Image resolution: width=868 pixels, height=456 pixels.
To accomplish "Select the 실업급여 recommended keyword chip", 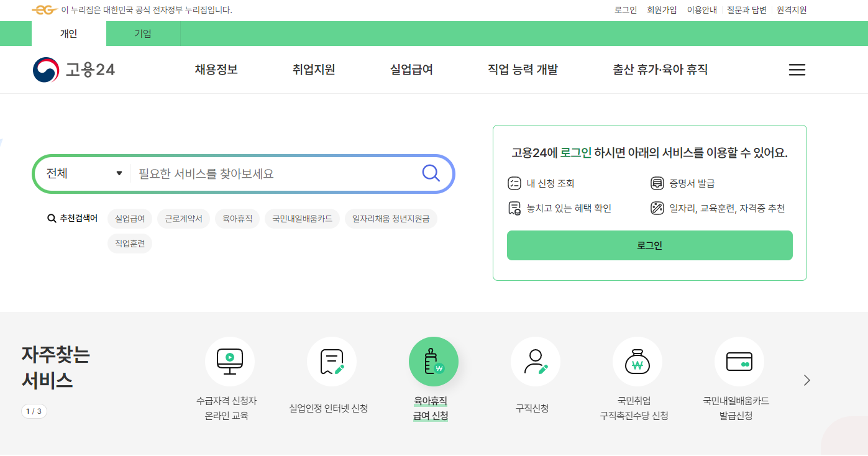I will [130, 219].
